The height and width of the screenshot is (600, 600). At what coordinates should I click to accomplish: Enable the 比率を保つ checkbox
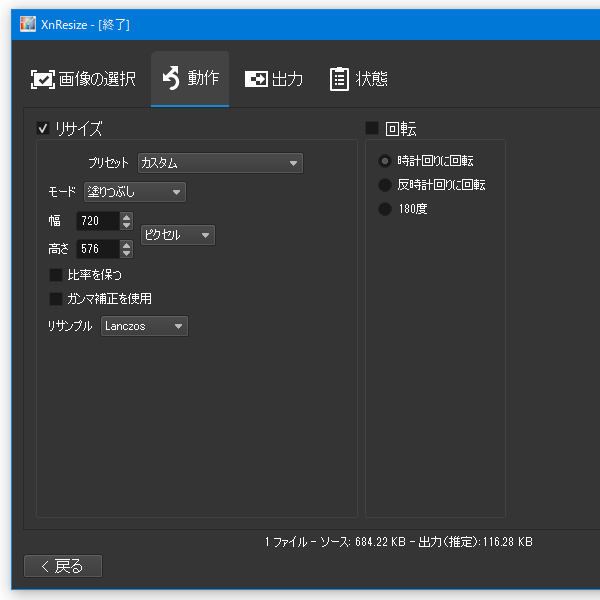[x=56, y=275]
